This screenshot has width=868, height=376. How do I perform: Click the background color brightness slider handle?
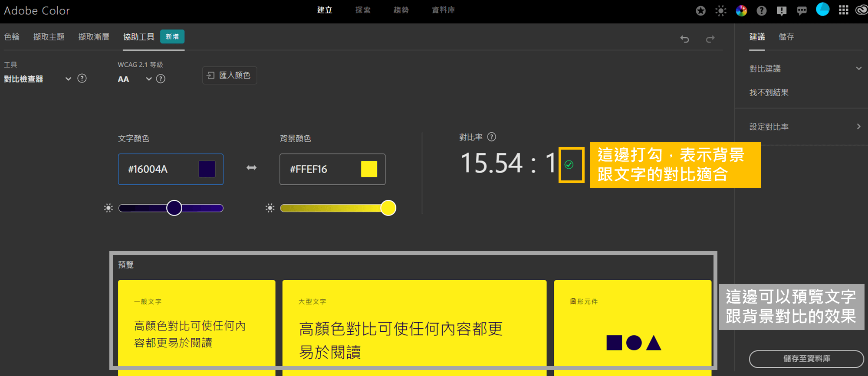click(388, 208)
